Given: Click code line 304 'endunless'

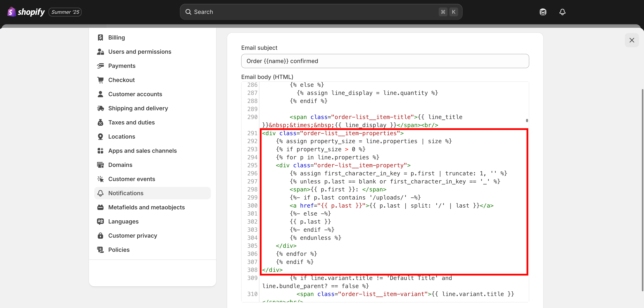Looking at the screenshot, I should [315, 238].
